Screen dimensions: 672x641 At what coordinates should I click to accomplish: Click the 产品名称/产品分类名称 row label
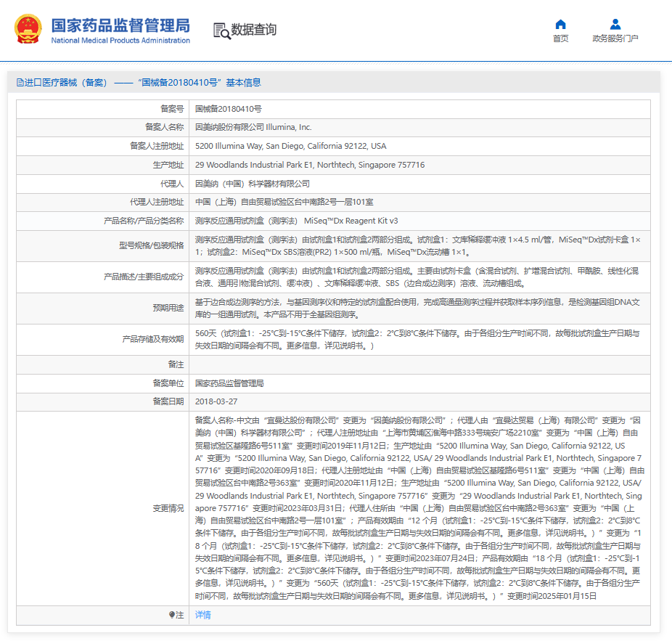[x=144, y=221]
